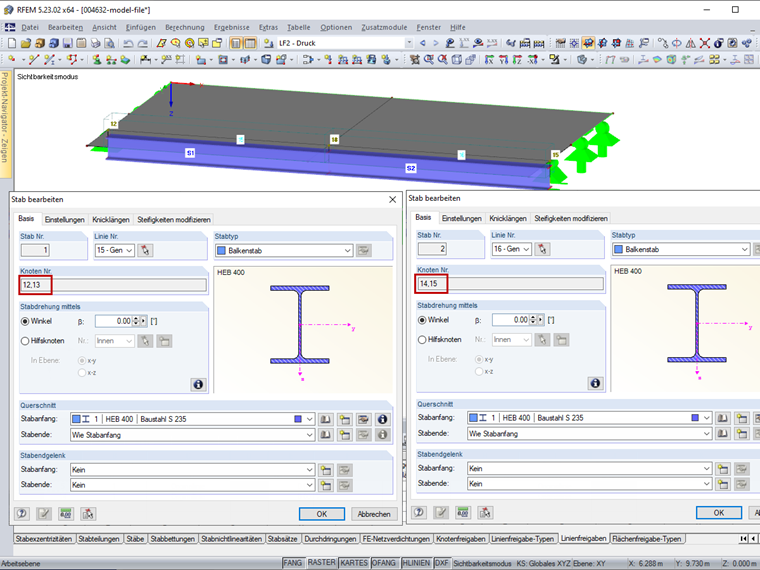Open cross-section library for left Stabende
The width and height of the screenshot is (760, 570).
(x=325, y=435)
